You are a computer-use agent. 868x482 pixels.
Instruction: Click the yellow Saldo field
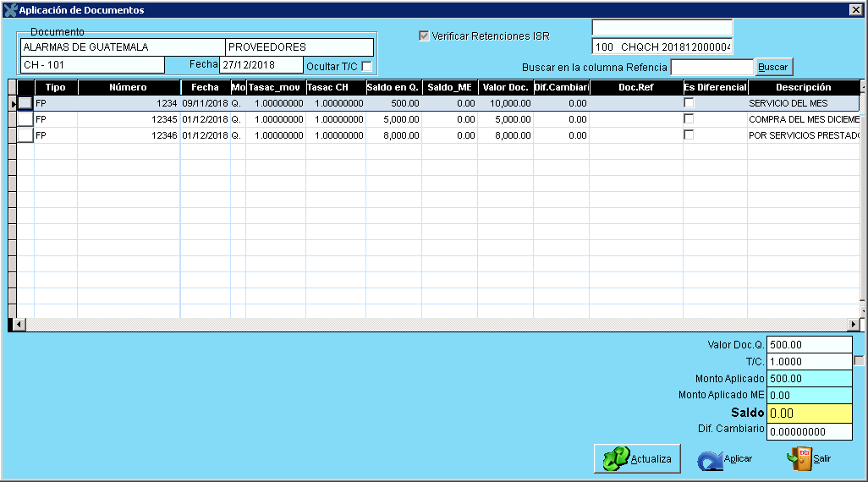(x=809, y=413)
